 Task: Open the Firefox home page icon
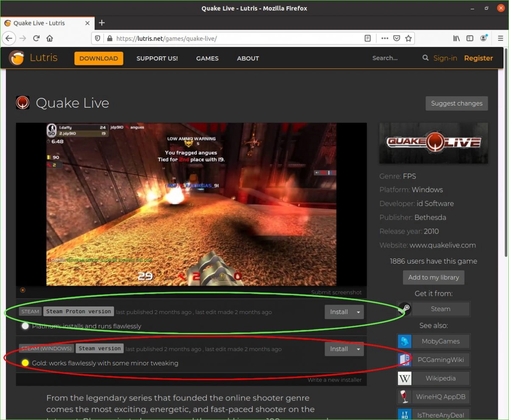point(50,38)
